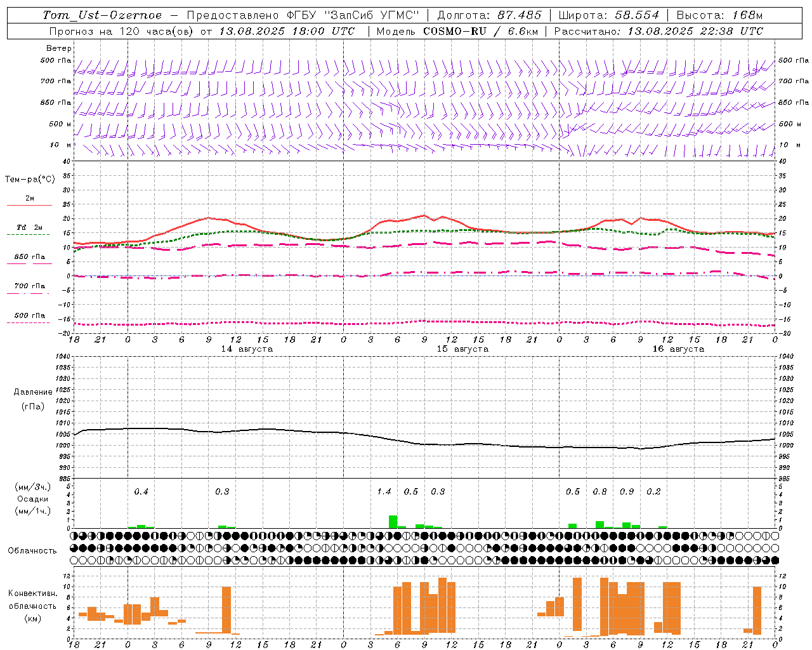
Task: Click the '(мм/3ч.)' precipitation unit label
Action: click(x=33, y=487)
